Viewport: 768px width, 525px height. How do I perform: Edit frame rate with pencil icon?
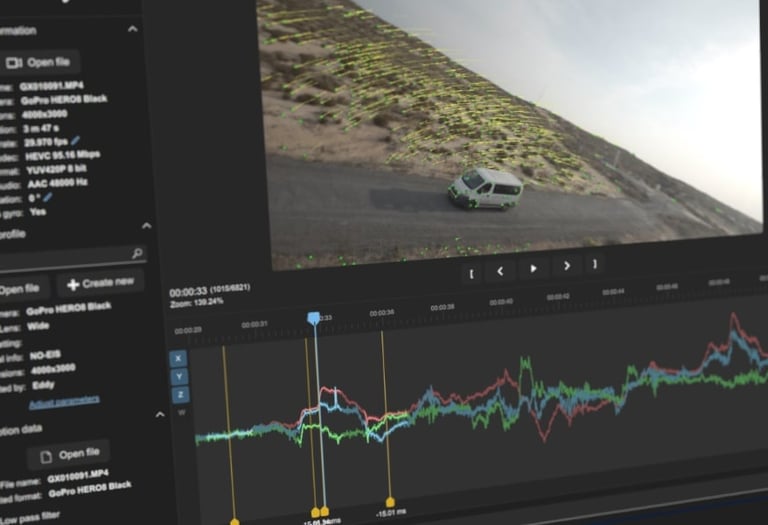pos(75,141)
